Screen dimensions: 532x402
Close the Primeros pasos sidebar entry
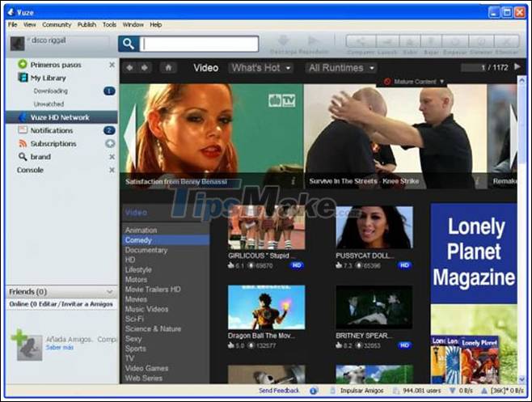(112, 65)
